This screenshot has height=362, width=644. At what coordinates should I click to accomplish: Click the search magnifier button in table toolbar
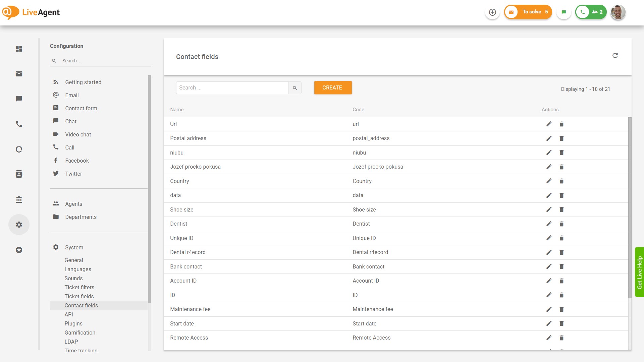pyautogui.click(x=295, y=88)
